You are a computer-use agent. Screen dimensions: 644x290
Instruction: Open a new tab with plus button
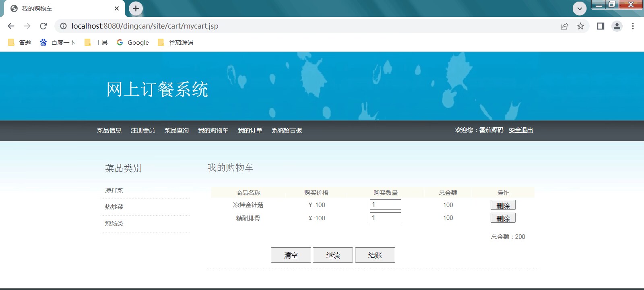[136, 8]
